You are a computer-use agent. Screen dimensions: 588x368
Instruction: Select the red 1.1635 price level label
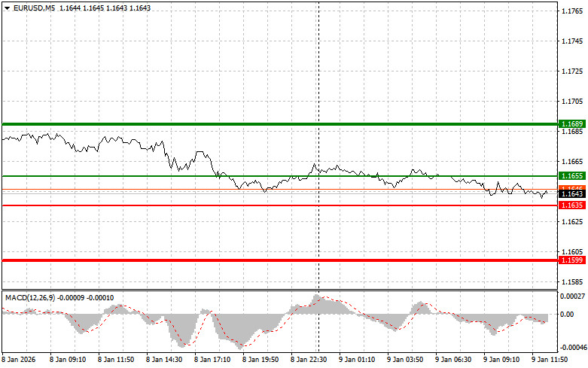[572, 205]
